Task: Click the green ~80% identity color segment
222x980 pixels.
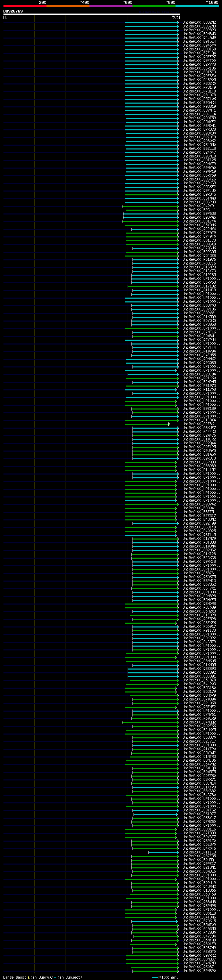Action: coord(154,6)
